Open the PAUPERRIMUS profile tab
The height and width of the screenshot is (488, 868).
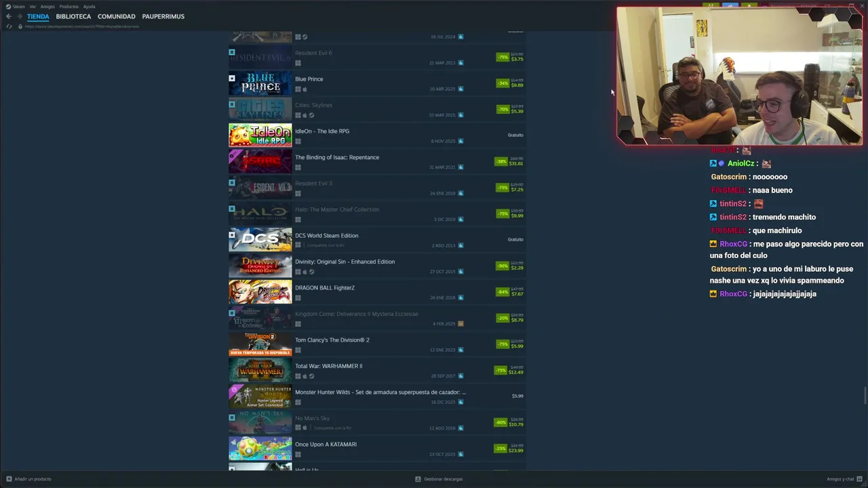pyautogui.click(x=163, y=16)
